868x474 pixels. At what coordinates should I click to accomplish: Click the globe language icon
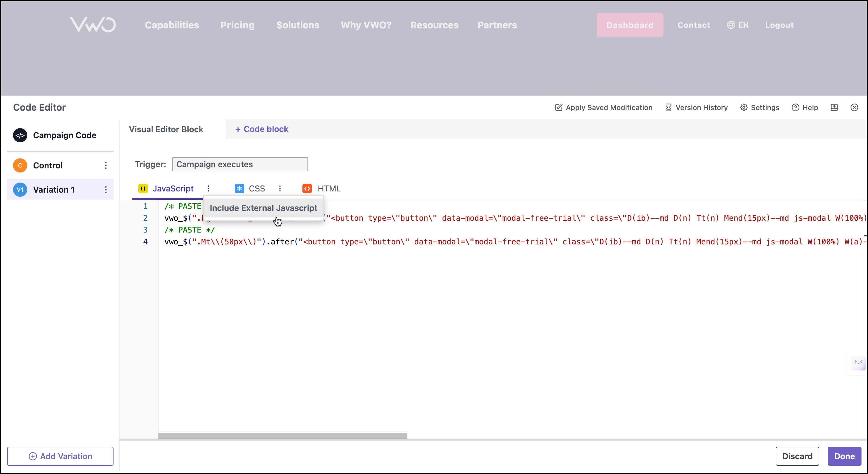[731, 25]
